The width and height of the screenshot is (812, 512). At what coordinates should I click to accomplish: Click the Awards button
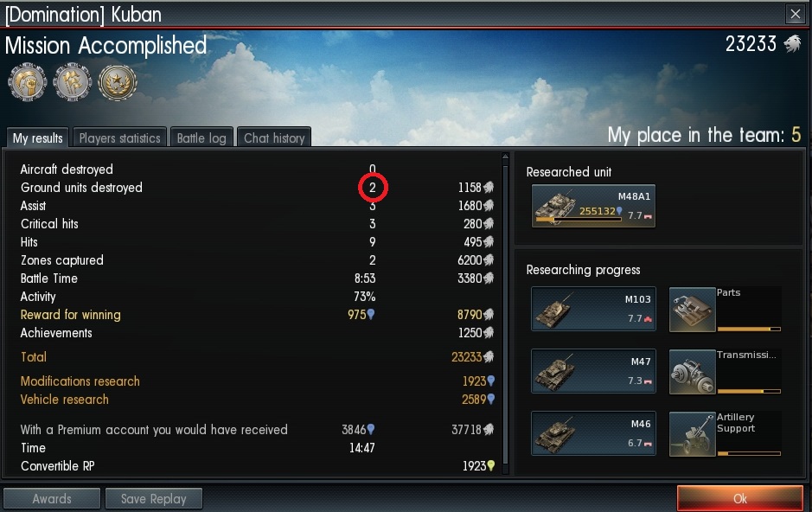pos(52,498)
